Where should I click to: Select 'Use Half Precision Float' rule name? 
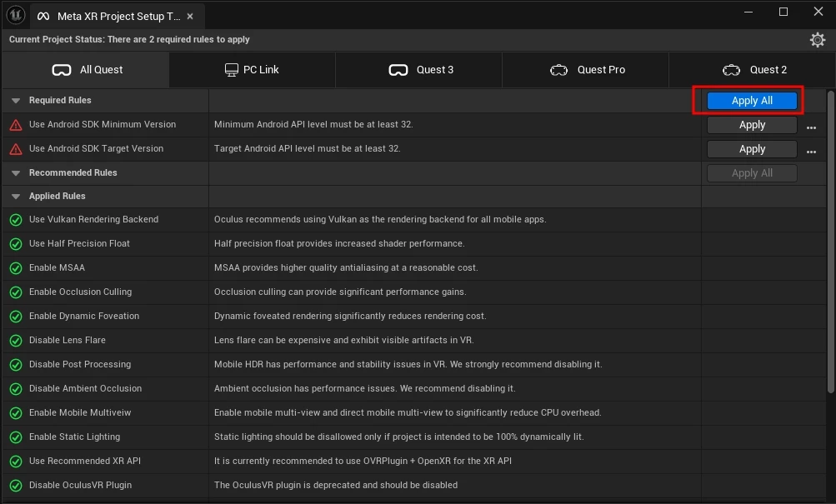[79, 243]
